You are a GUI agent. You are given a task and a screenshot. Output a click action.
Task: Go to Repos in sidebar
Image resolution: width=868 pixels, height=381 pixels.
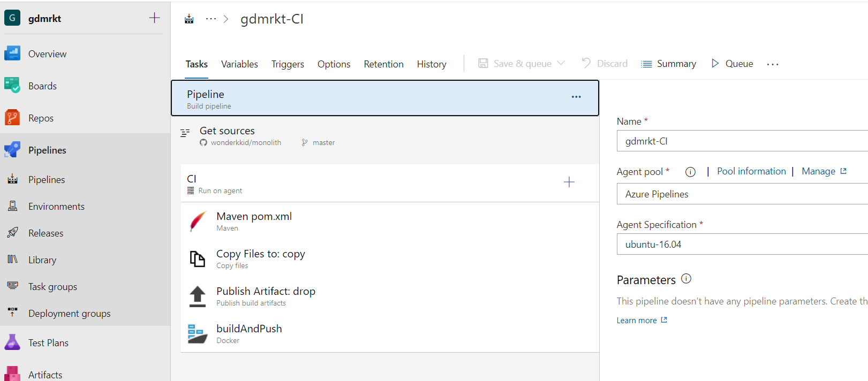[x=41, y=118]
